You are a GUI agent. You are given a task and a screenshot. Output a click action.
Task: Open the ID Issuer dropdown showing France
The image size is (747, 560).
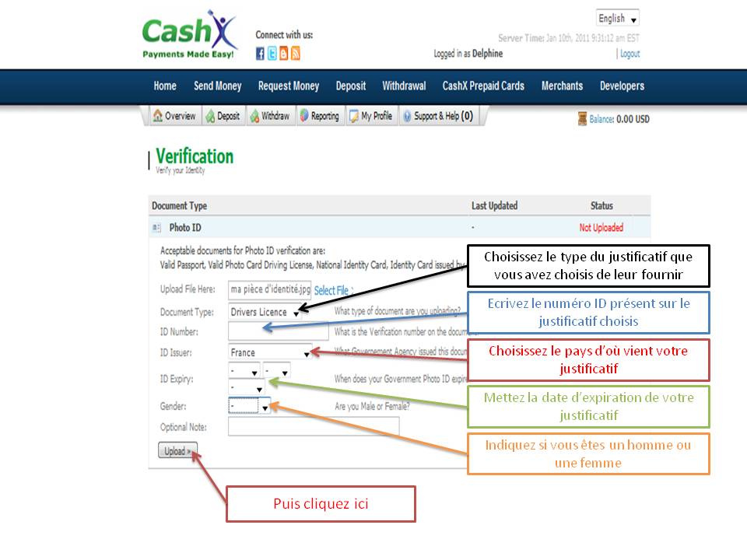[270, 352]
